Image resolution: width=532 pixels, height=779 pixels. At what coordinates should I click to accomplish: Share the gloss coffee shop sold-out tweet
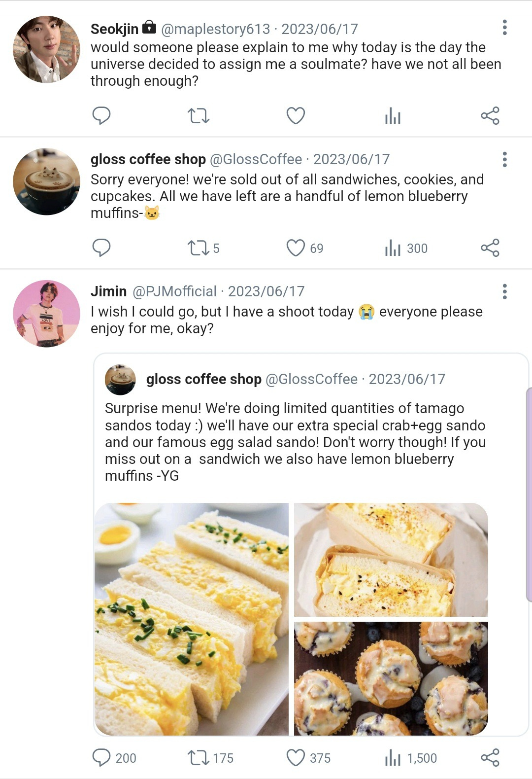(x=490, y=248)
